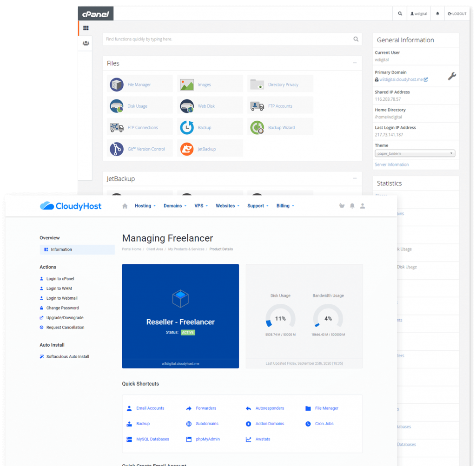
Task: Select Request Cancellation action
Action: click(62, 328)
